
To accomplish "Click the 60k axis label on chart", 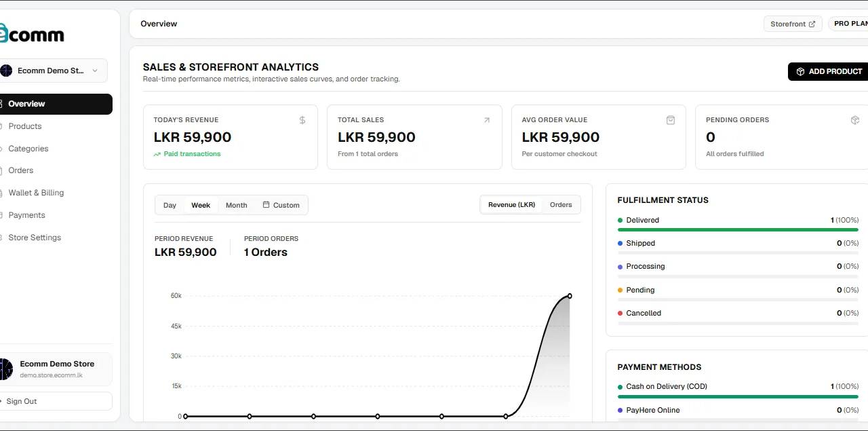I will click(176, 296).
